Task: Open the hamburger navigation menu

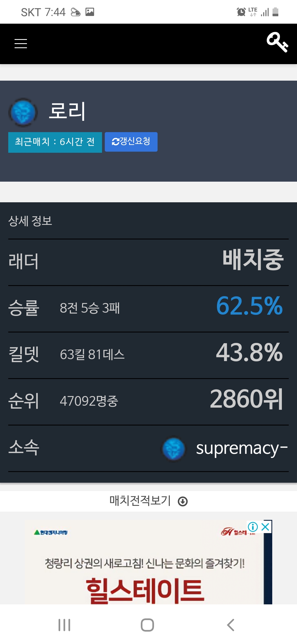Action: (21, 44)
